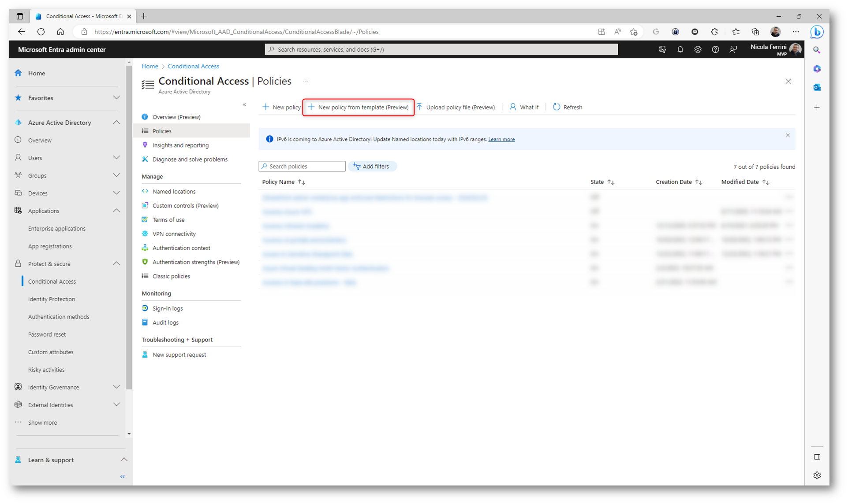The image size is (848, 504).
Task: Open the What If tool
Action: [524, 107]
